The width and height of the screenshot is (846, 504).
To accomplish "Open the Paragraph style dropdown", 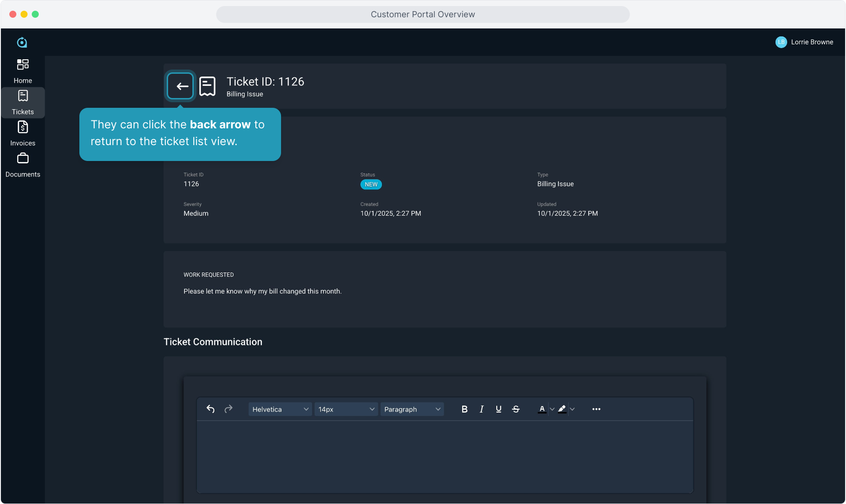I will [412, 409].
